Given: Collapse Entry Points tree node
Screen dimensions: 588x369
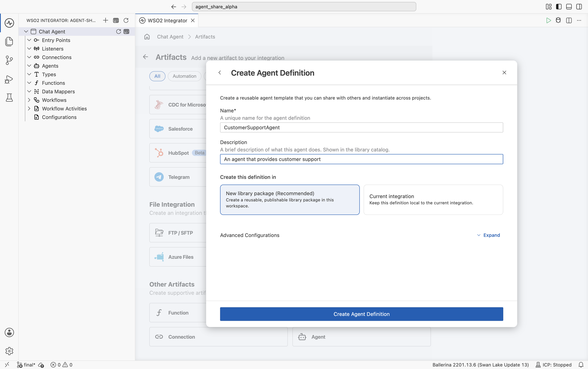Looking at the screenshot, I should click(29, 40).
